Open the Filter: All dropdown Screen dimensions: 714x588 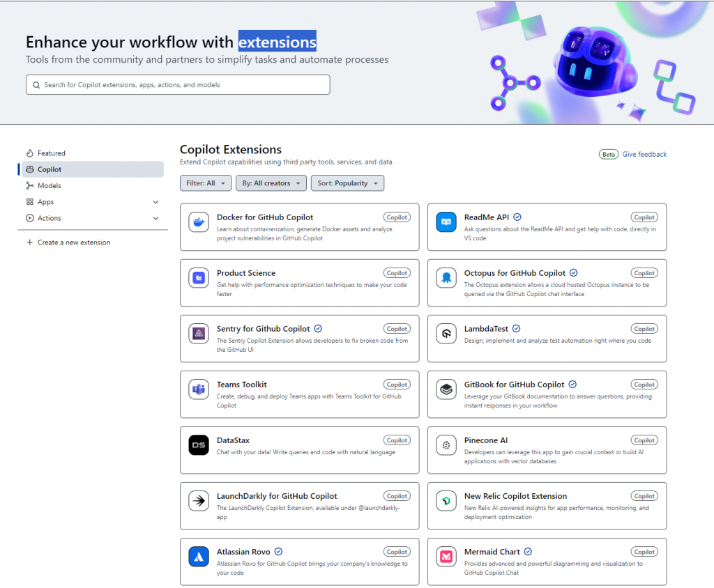(x=206, y=183)
